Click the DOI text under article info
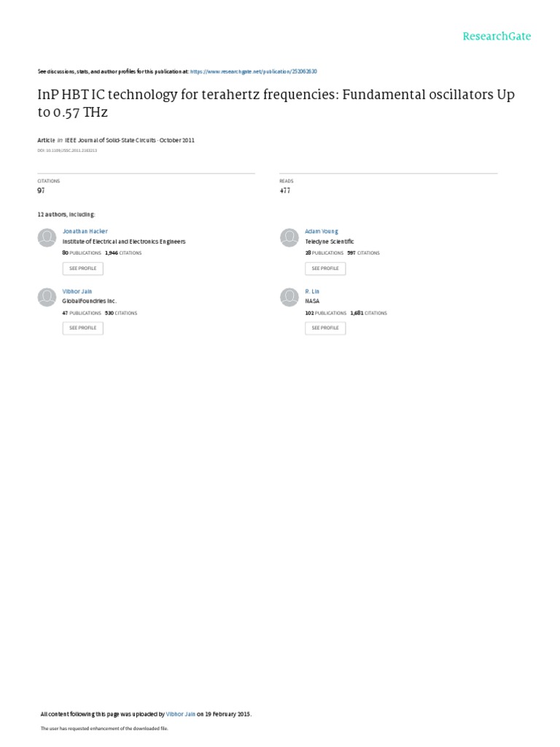 click(67, 150)
